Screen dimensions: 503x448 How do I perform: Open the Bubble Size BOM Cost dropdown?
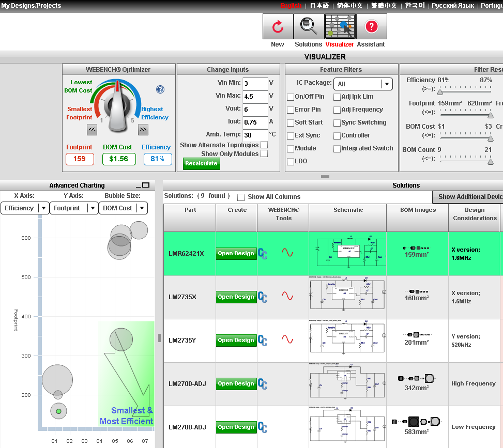coord(123,208)
